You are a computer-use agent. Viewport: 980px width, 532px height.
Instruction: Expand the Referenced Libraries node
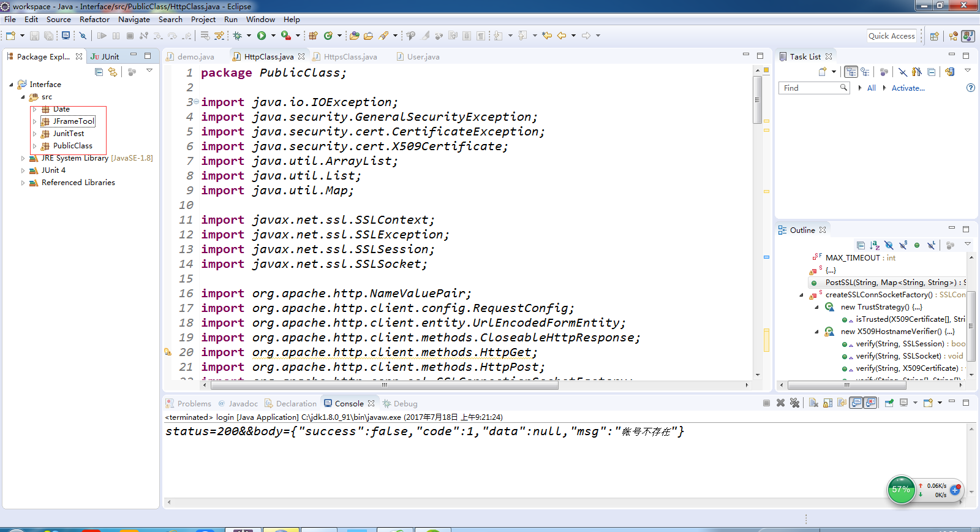coord(23,183)
